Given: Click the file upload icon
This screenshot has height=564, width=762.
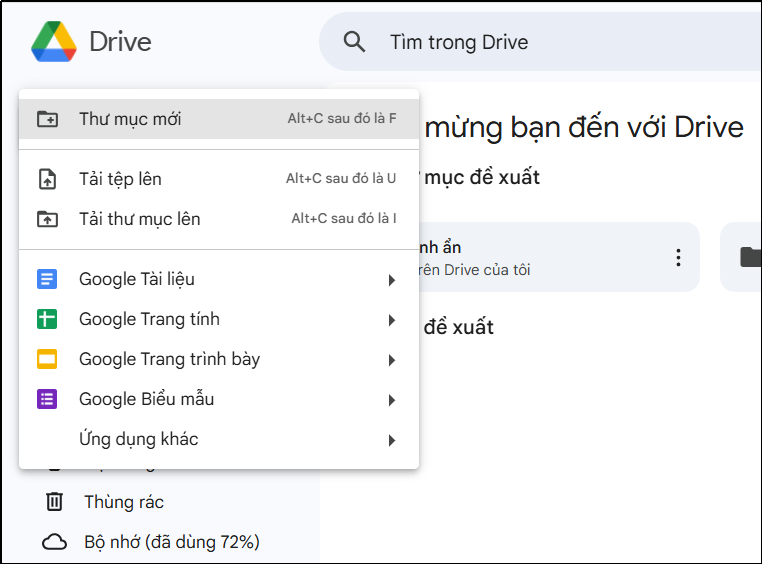Looking at the screenshot, I should [x=48, y=179].
